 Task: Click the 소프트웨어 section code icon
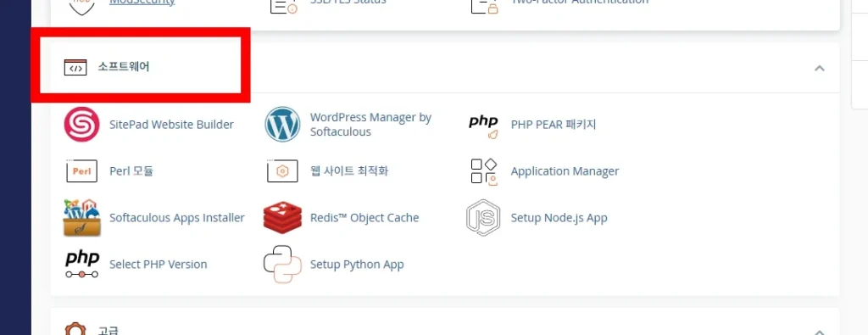75,67
